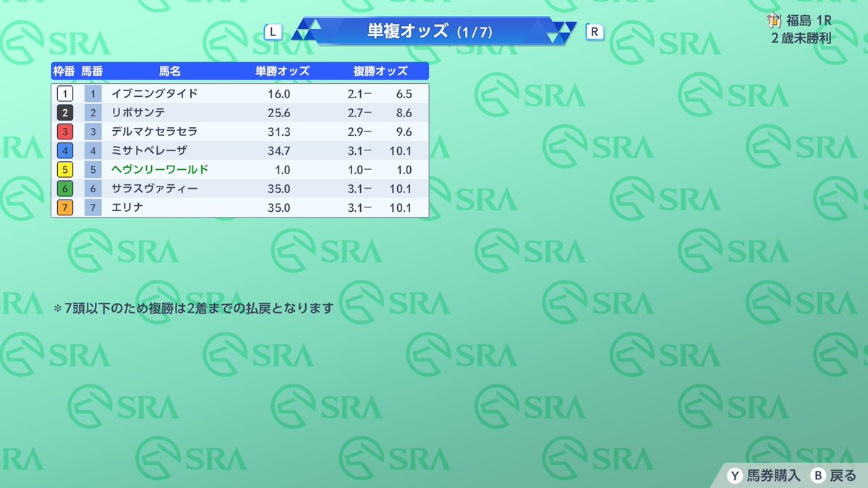This screenshot has height=488, width=868.
Task: Select horse name サラスヴァティー
Action: pyautogui.click(x=154, y=189)
